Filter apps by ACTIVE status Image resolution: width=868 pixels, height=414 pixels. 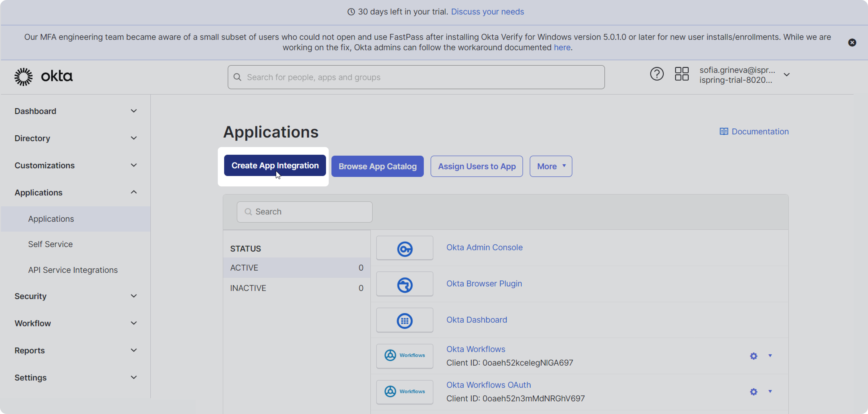(297, 268)
